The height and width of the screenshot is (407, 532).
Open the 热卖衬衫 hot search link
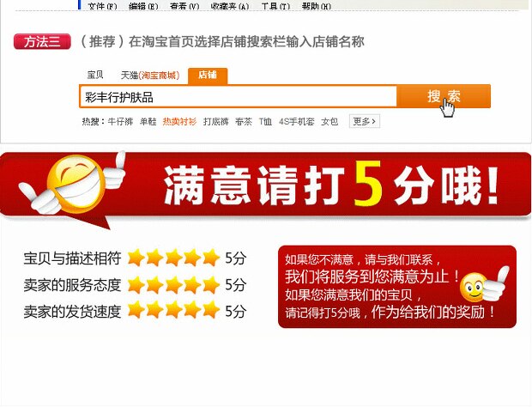[179, 121]
